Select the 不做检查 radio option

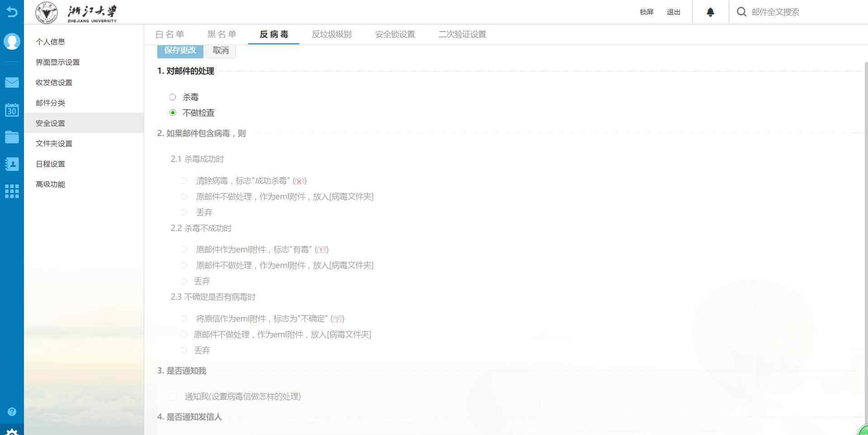(173, 113)
